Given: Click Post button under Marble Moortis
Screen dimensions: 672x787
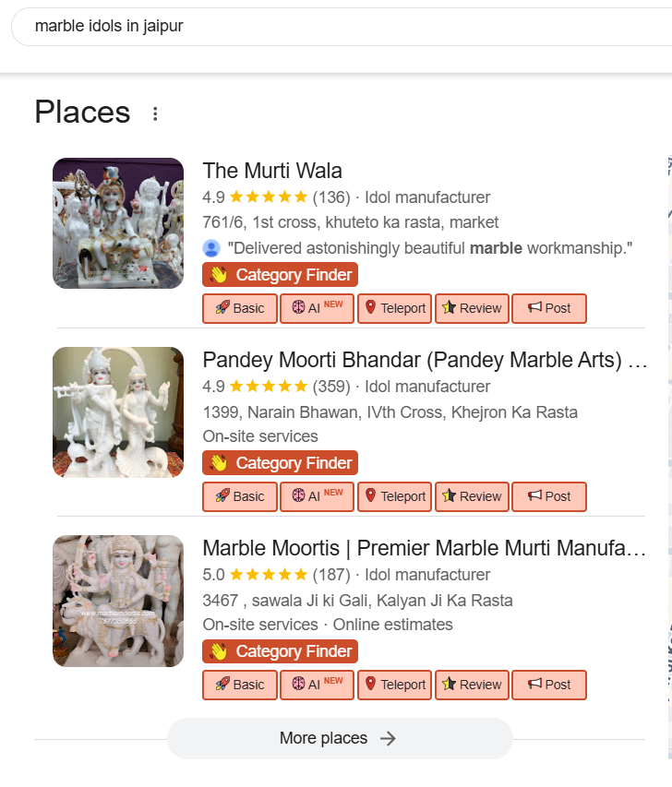Looking at the screenshot, I should click(549, 685).
